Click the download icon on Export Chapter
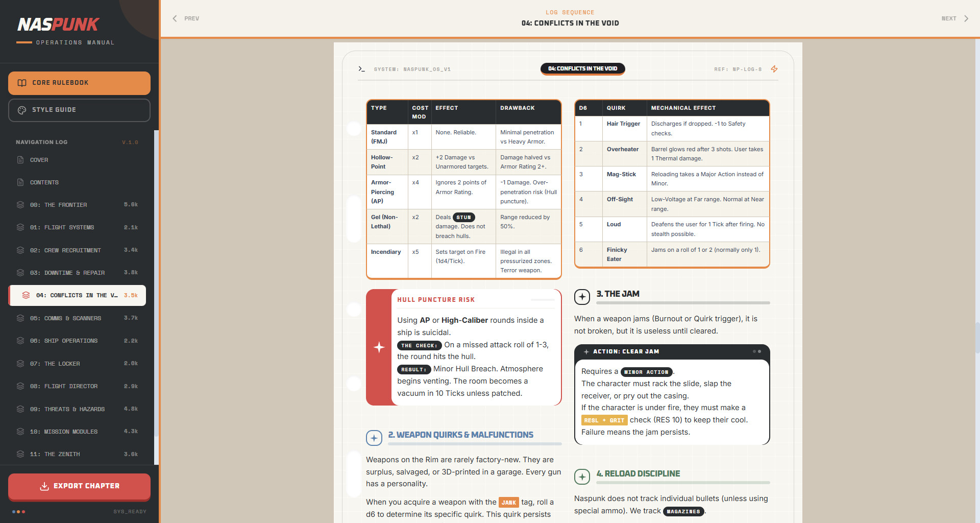Image resolution: width=980 pixels, height=523 pixels. click(44, 486)
